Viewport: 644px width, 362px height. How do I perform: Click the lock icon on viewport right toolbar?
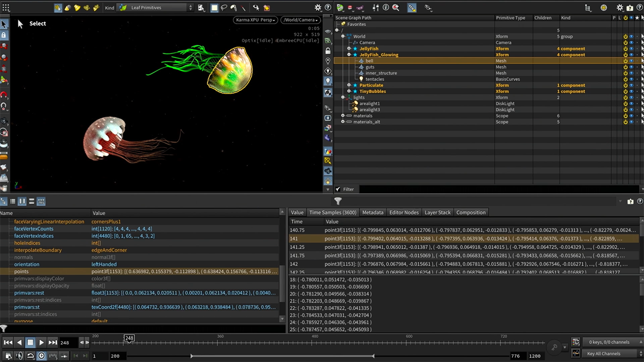pyautogui.click(x=328, y=51)
